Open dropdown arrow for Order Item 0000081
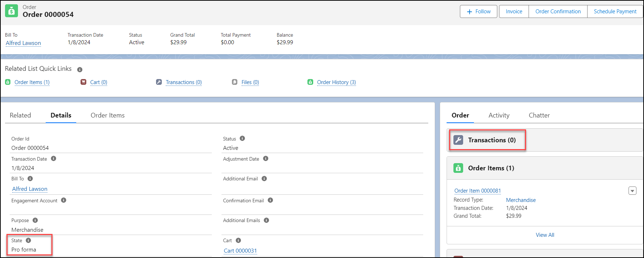This screenshot has height=258, width=644. click(x=632, y=191)
